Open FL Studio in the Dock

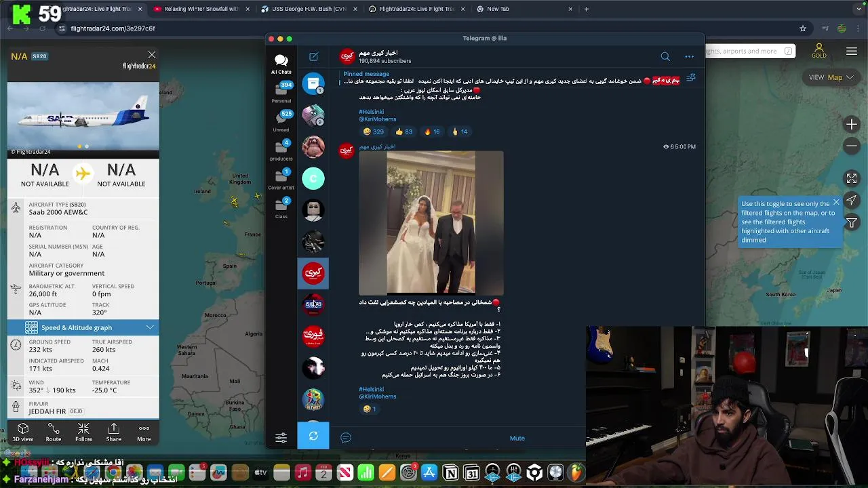576,472
